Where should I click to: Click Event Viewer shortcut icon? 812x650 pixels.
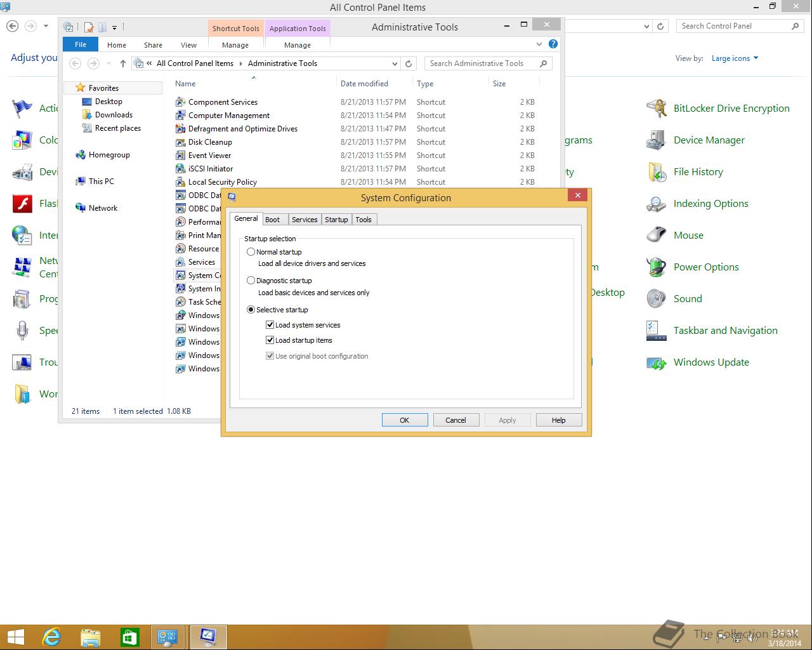pyautogui.click(x=180, y=156)
